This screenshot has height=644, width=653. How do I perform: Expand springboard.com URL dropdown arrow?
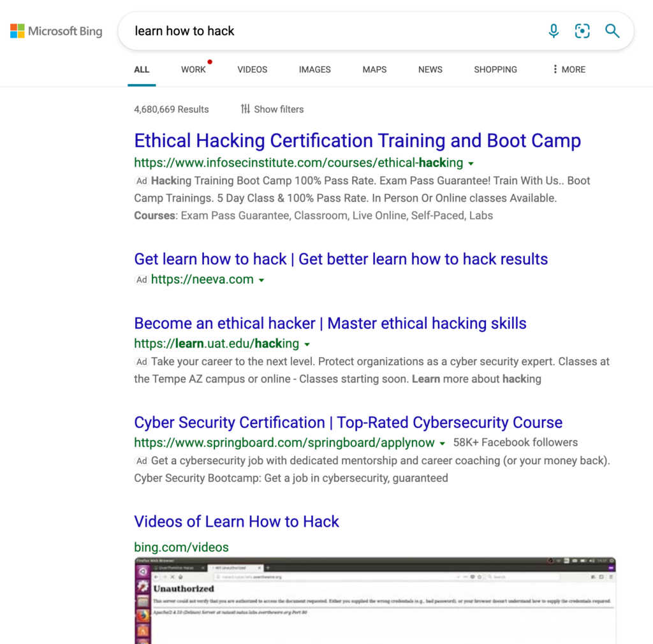[441, 443]
